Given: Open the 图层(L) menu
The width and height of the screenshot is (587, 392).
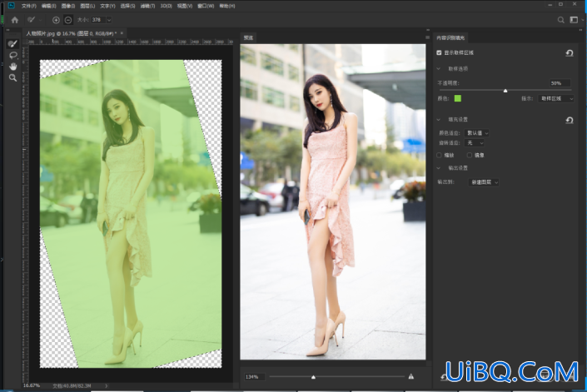Looking at the screenshot, I should pos(87,6).
